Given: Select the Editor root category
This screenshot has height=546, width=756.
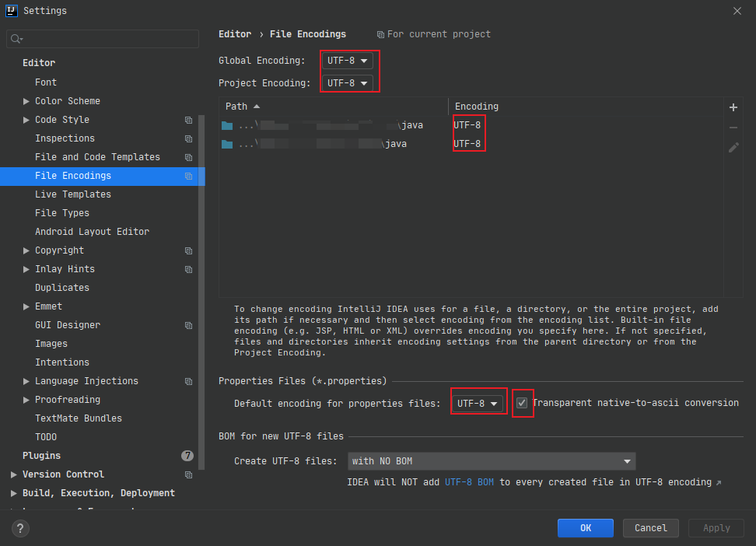Looking at the screenshot, I should click(39, 63).
